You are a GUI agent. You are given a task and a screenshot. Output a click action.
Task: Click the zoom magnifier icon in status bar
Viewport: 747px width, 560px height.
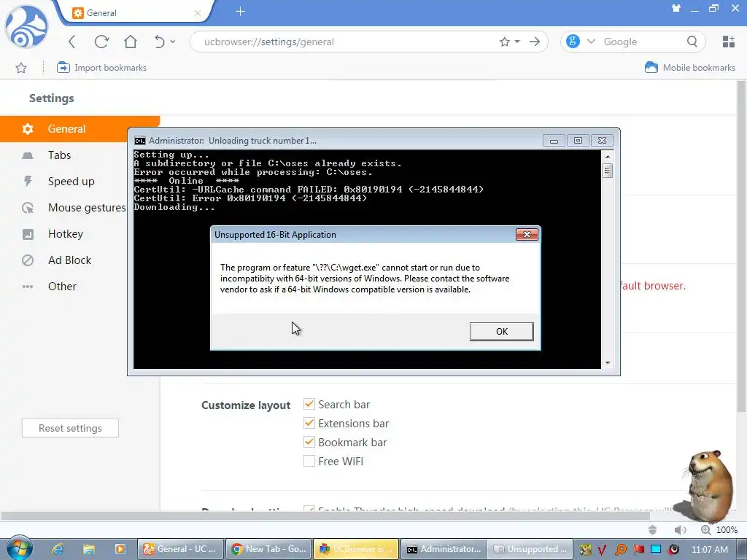705,530
